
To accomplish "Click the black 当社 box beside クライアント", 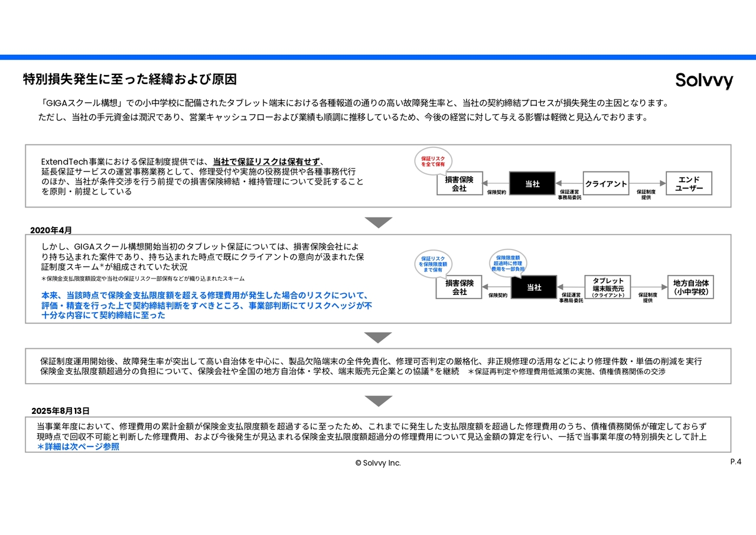I will point(532,184).
